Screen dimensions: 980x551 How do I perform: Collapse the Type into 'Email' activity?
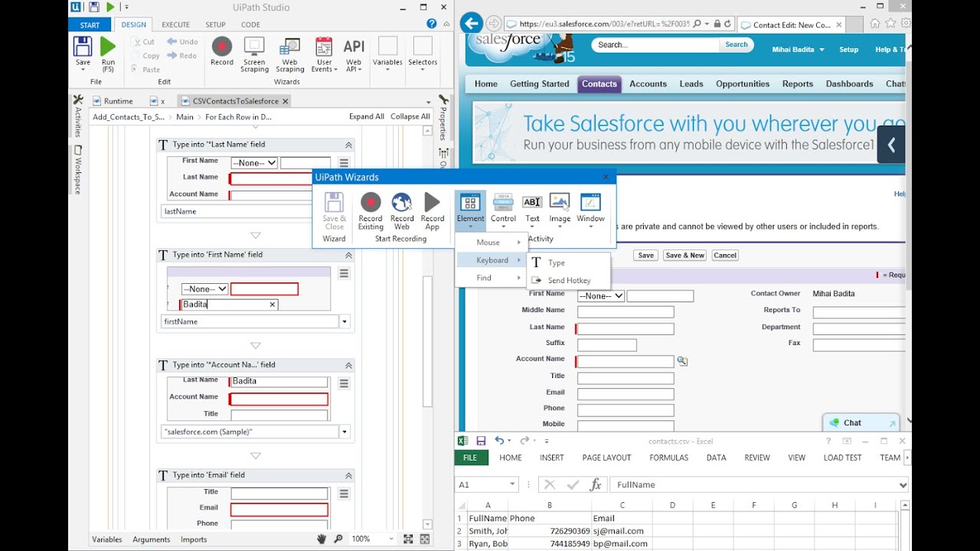[348, 475]
